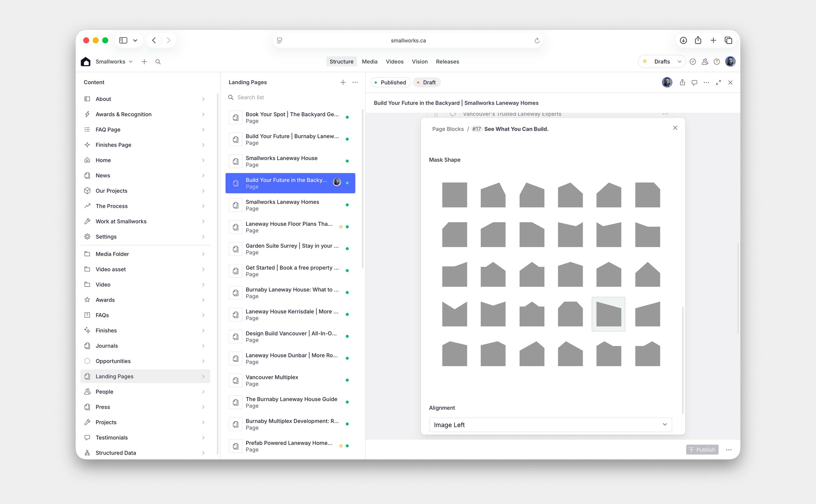Viewport: 816px width, 504px height.
Task: Reload the smallworks.ca page
Action: [x=537, y=41]
